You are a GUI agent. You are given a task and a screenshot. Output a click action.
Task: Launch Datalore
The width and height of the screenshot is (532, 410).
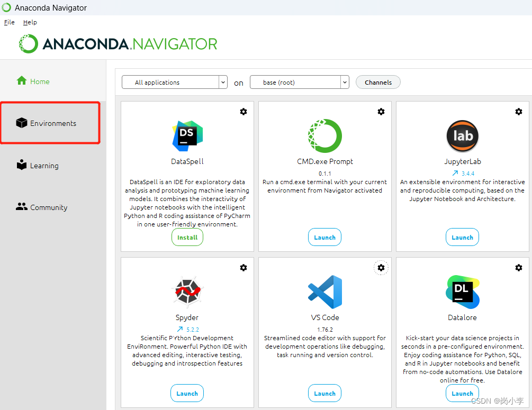(x=462, y=394)
